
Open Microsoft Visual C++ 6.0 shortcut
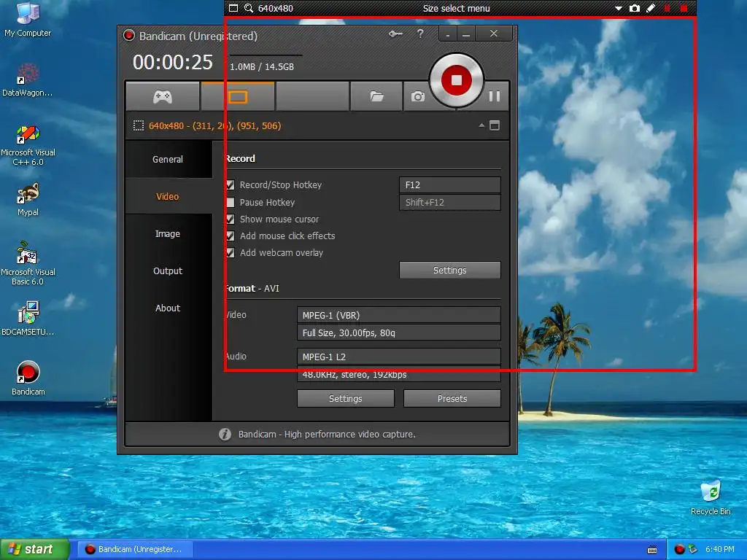point(28,145)
